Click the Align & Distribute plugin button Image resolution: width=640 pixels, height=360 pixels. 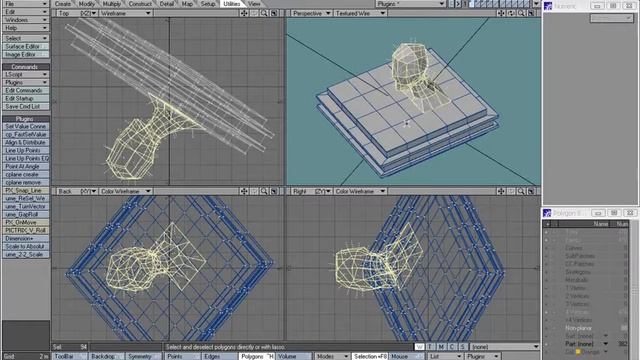[x=25, y=142]
